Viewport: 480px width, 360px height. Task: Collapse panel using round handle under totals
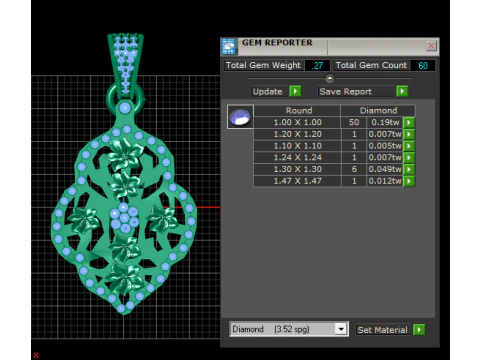click(329, 79)
